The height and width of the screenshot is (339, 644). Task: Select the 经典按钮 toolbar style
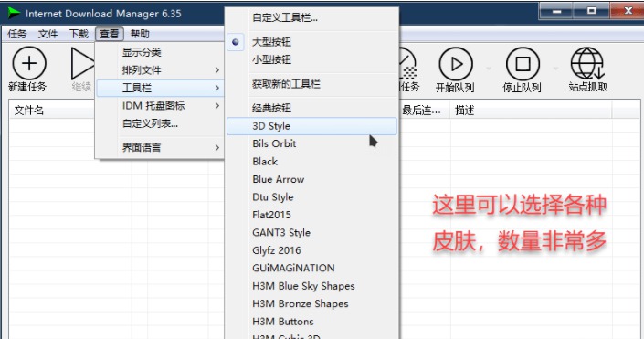tap(312, 108)
